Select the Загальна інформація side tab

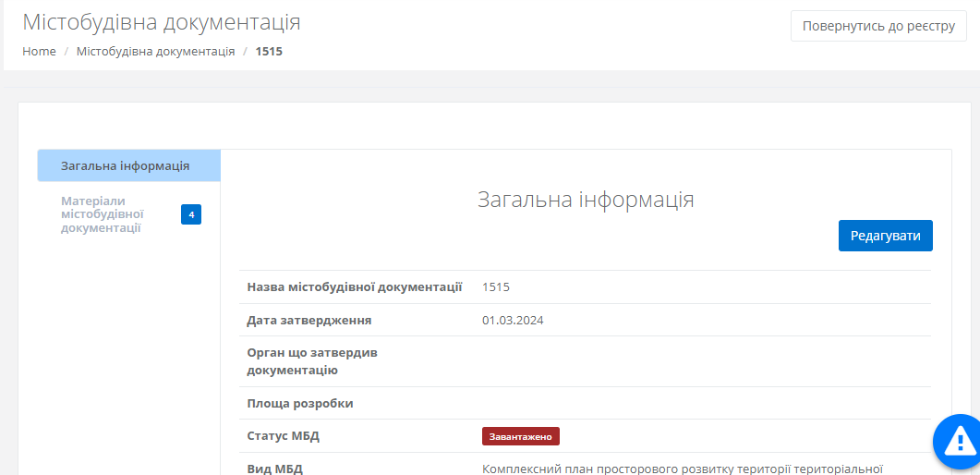(126, 166)
